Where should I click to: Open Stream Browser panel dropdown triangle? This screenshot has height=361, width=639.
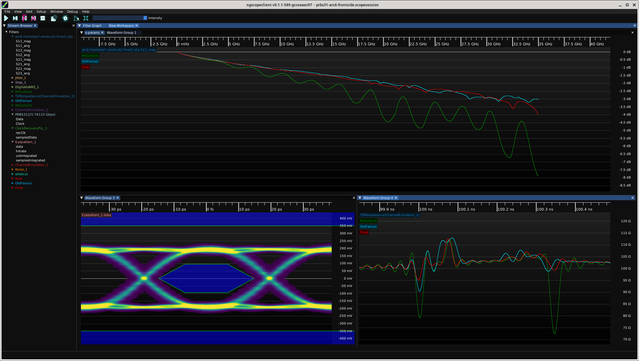click(4, 25)
